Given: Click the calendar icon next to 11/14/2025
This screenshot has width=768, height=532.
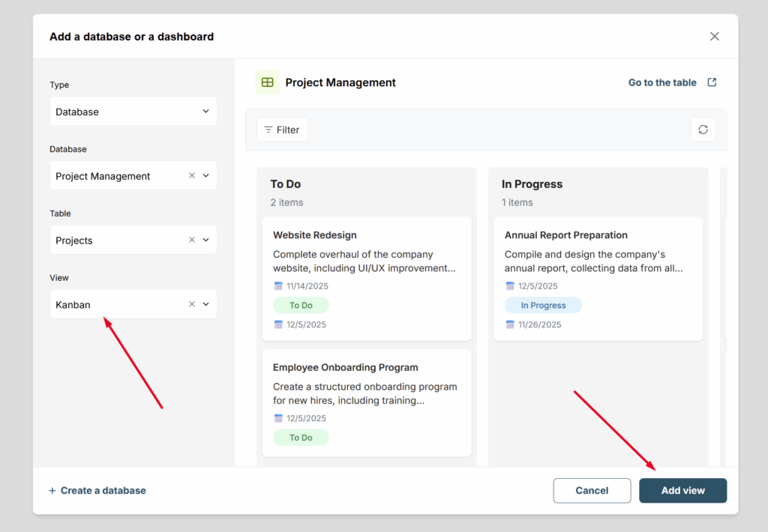Looking at the screenshot, I should (279, 286).
